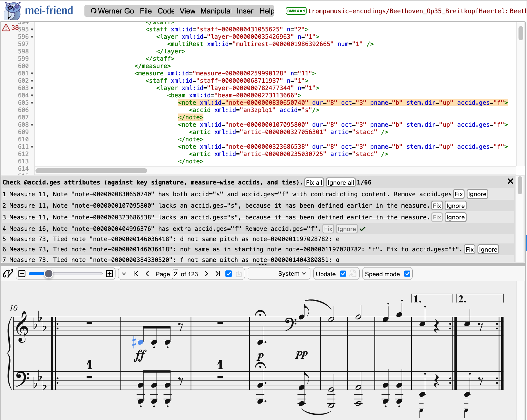527x420 pixels.
Task: Go to previous page arrow
Action: [x=147, y=274]
